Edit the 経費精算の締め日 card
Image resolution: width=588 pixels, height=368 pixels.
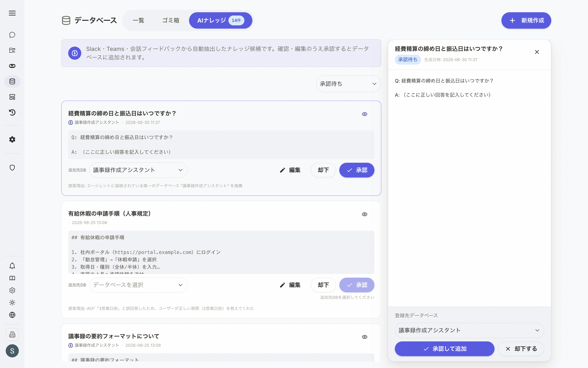(290, 170)
